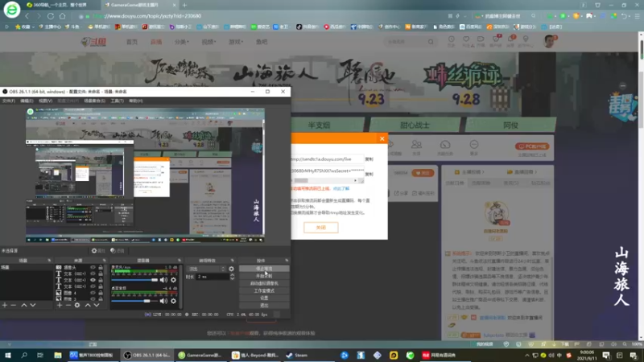644x362 pixels.
Task: Toggle lock on second 文本 (GDI+) source
Action: (x=101, y=280)
